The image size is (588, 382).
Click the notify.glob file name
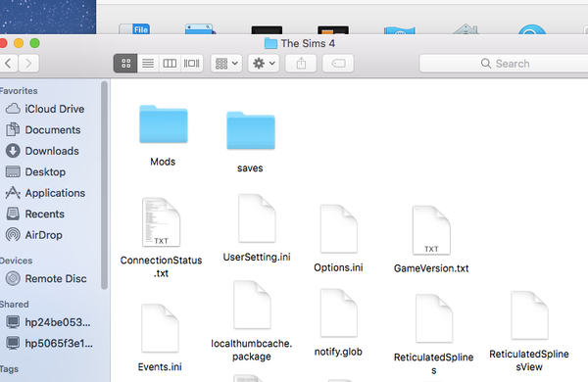tap(338, 352)
